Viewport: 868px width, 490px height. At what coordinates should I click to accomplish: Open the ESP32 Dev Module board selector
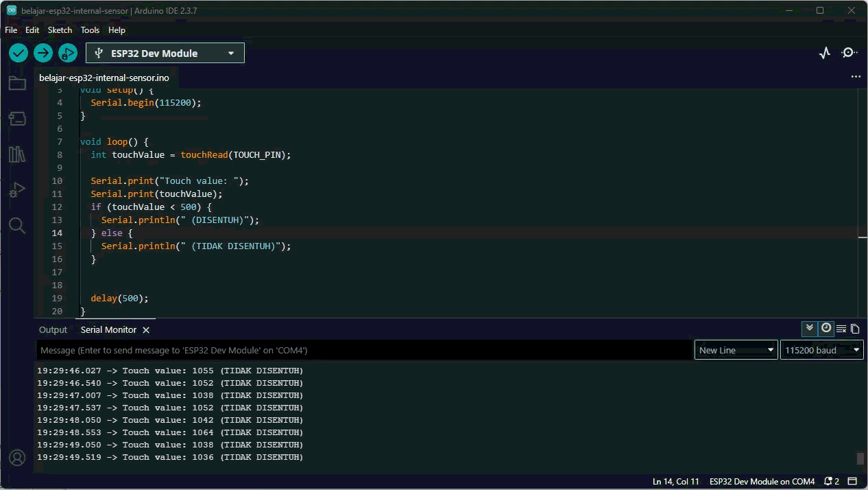(x=165, y=53)
